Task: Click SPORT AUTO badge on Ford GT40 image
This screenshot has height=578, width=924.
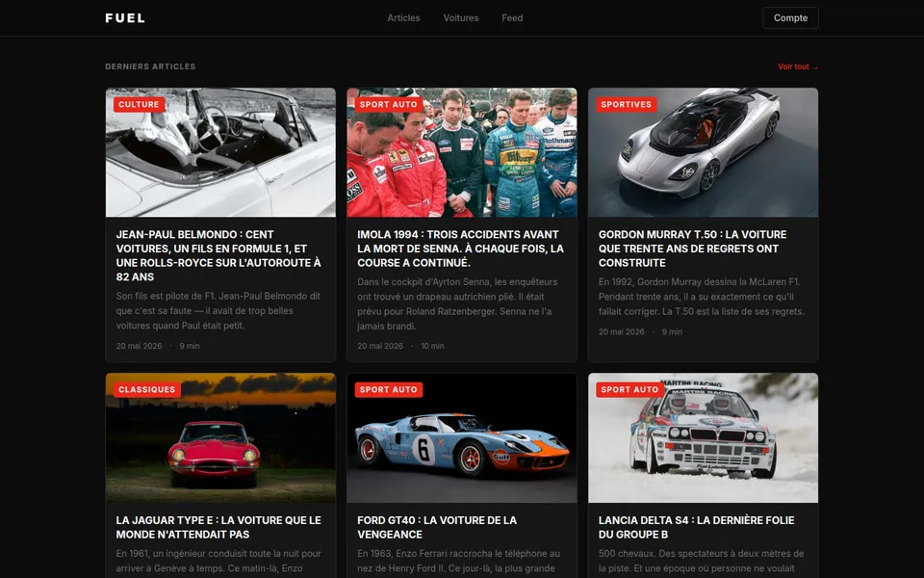Action: pyautogui.click(x=388, y=389)
